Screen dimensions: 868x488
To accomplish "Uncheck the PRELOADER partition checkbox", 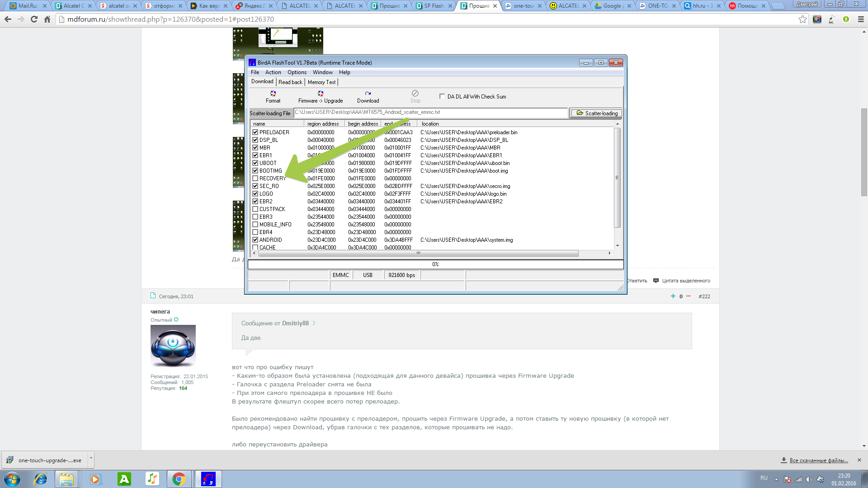I will coord(255,132).
